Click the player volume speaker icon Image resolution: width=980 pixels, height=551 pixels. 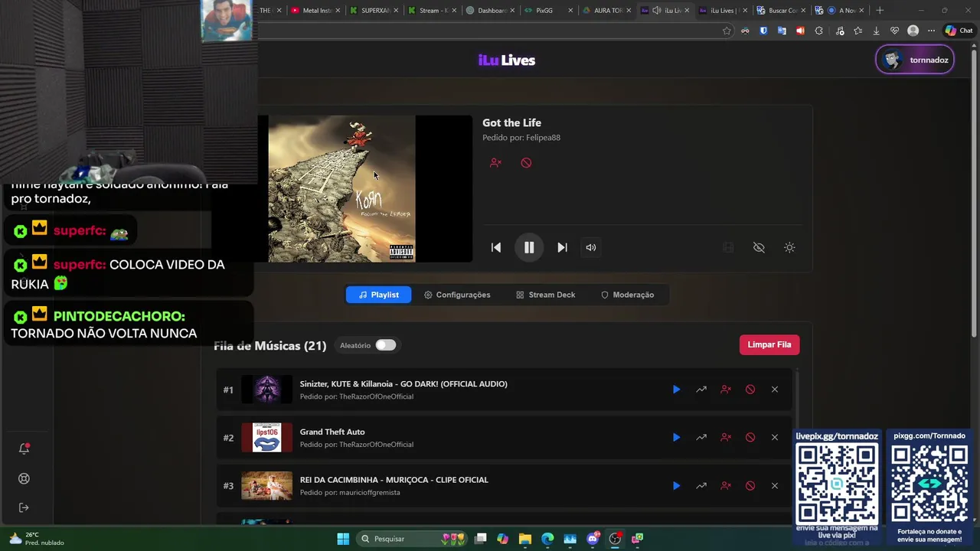(590, 247)
